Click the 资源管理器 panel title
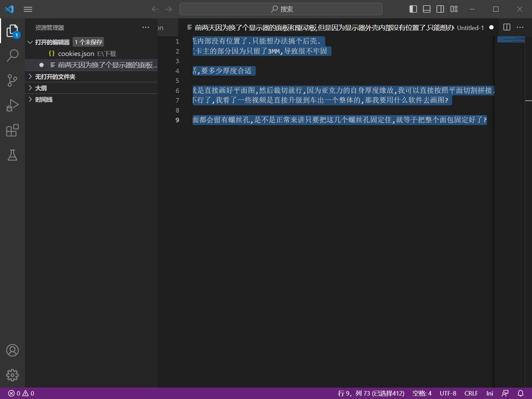The image size is (532, 399). [49, 28]
